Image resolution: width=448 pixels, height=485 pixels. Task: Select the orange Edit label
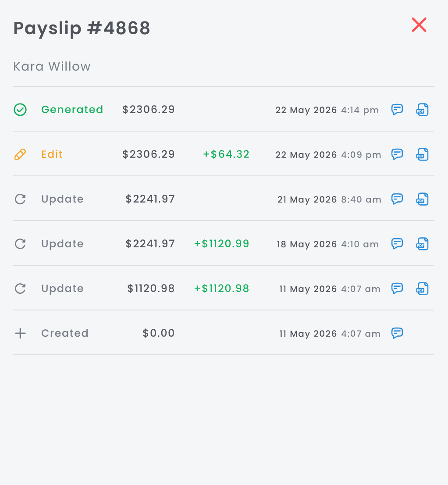[x=52, y=154]
